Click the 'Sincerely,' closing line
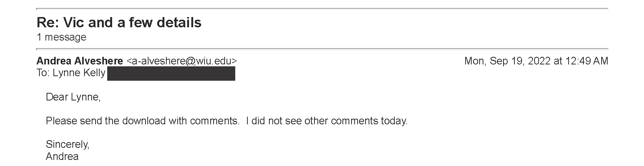This screenshot has height=166, width=644. (67, 144)
